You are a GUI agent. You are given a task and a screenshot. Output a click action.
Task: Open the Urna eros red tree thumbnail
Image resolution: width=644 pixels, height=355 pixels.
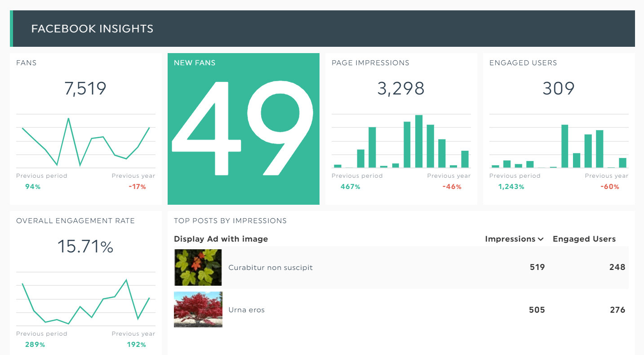(x=198, y=310)
